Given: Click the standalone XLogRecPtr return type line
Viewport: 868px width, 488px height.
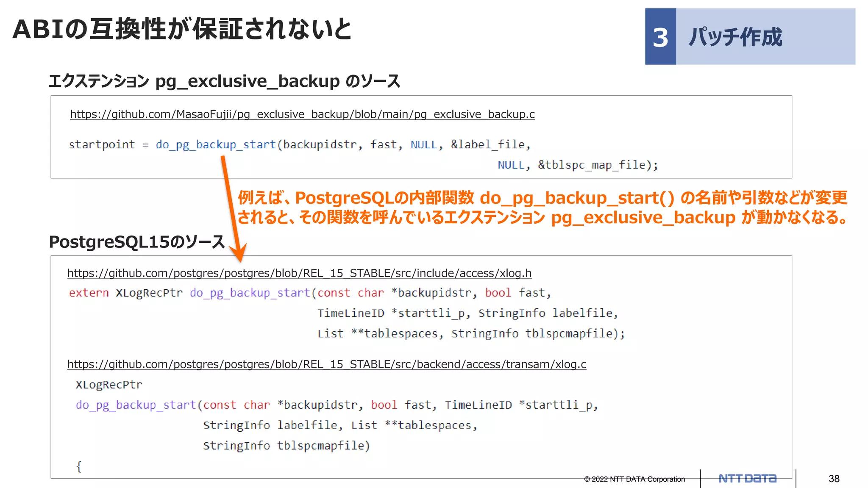Looking at the screenshot, I should 109,385.
